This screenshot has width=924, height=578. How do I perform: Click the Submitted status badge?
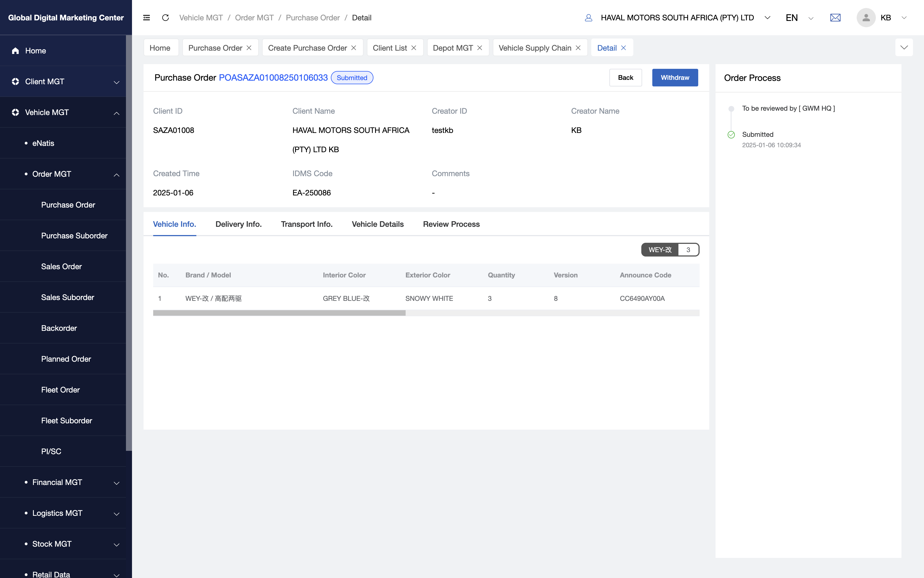[352, 78]
